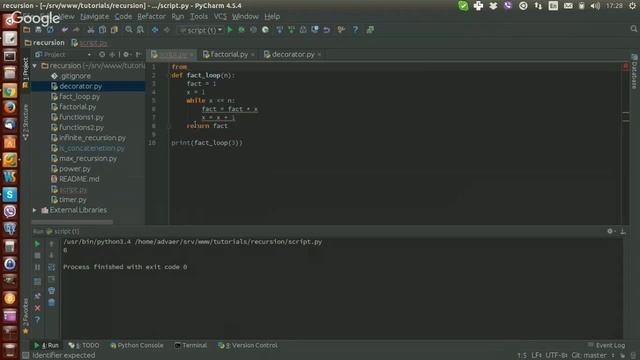
Task: Navigate back with the left arrow
Action: [x=155, y=30]
